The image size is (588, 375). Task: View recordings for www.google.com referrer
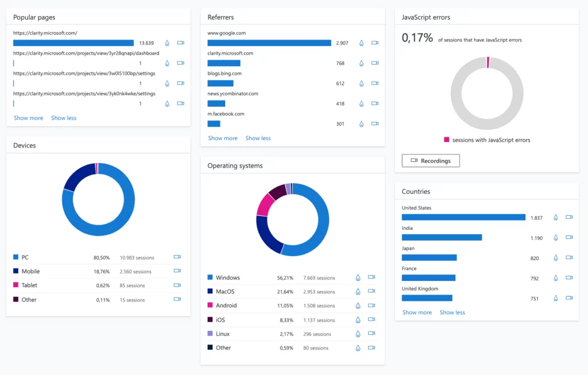(x=375, y=43)
